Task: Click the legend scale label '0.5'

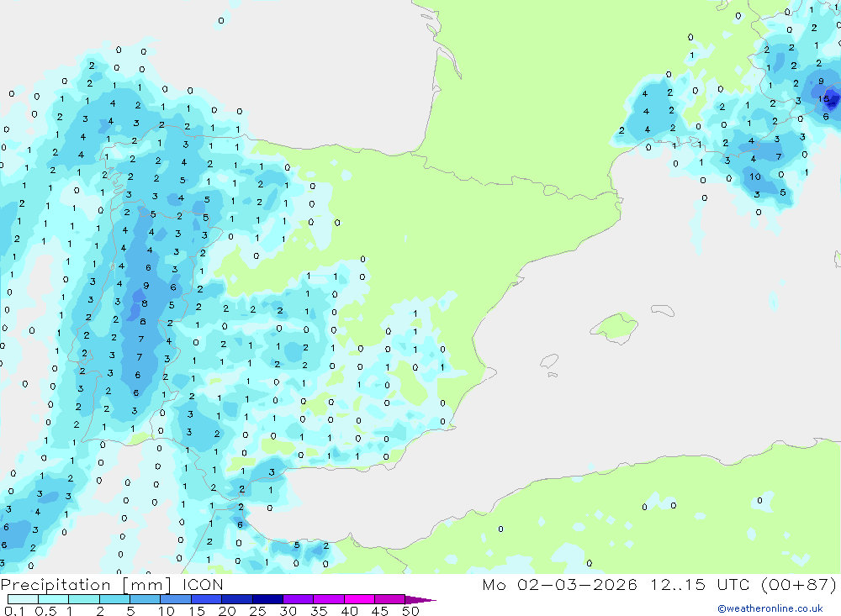Action: coord(45,611)
